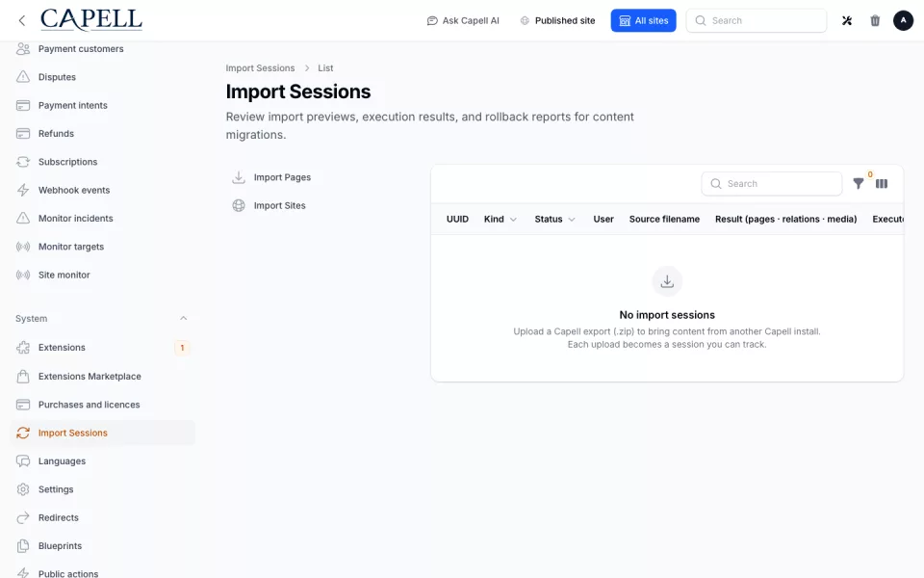Image resolution: width=924 pixels, height=578 pixels.
Task: Click the Extensions puzzle icon in sidebar
Action: tap(23, 348)
